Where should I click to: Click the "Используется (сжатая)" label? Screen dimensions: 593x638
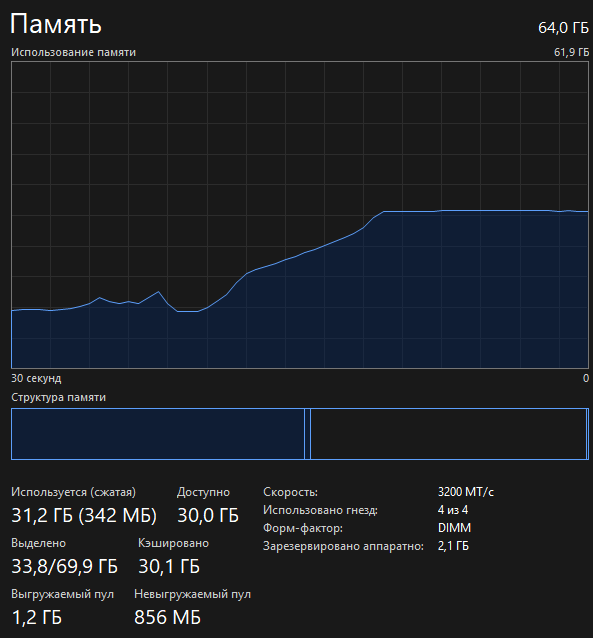73,492
